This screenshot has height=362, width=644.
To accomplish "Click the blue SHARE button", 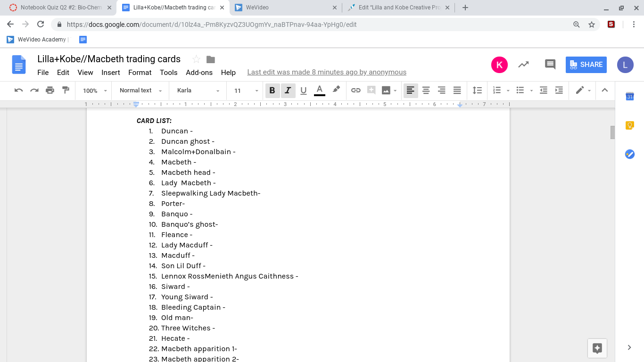I will [x=586, y=65].
